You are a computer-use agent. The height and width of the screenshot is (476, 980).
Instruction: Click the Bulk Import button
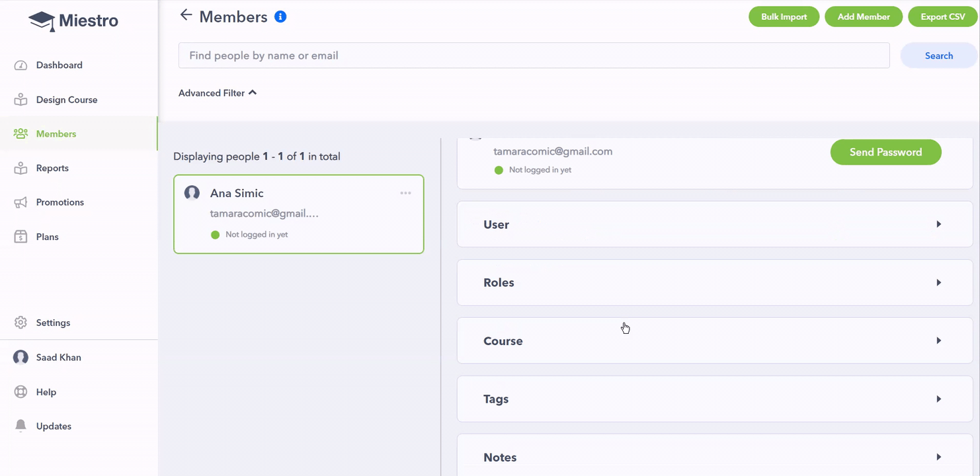784,17
